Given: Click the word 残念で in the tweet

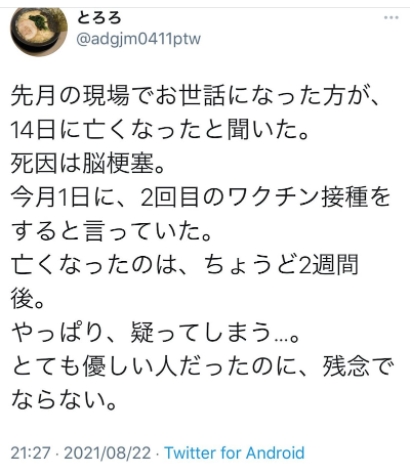Looking at the screenshot, I should click(x=358, y=366).
